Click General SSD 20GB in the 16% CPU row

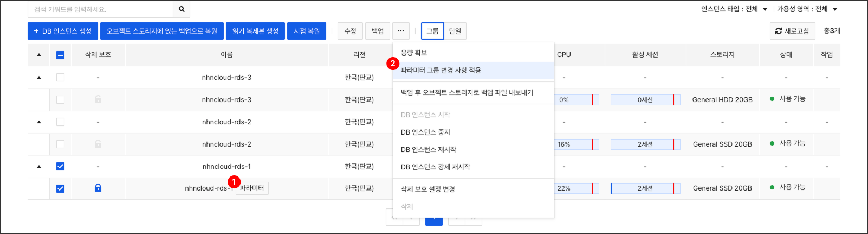pyautogui.click(x=722, y=144)
